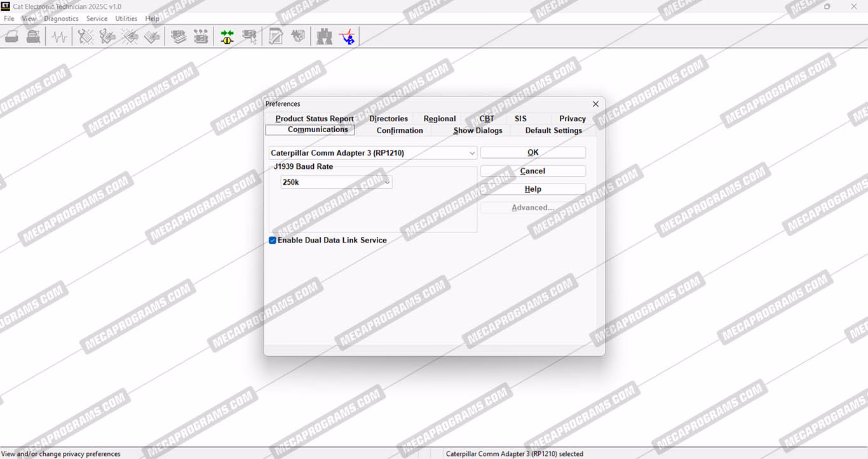Open the Privacy tab
The image size is (868, 459).
(572, 119)
